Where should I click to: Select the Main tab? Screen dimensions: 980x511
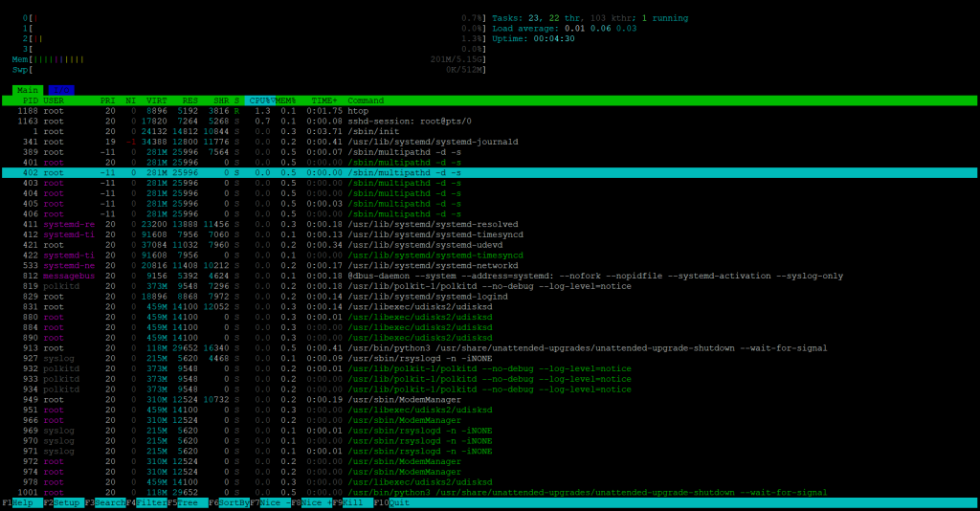pos(27,90)
